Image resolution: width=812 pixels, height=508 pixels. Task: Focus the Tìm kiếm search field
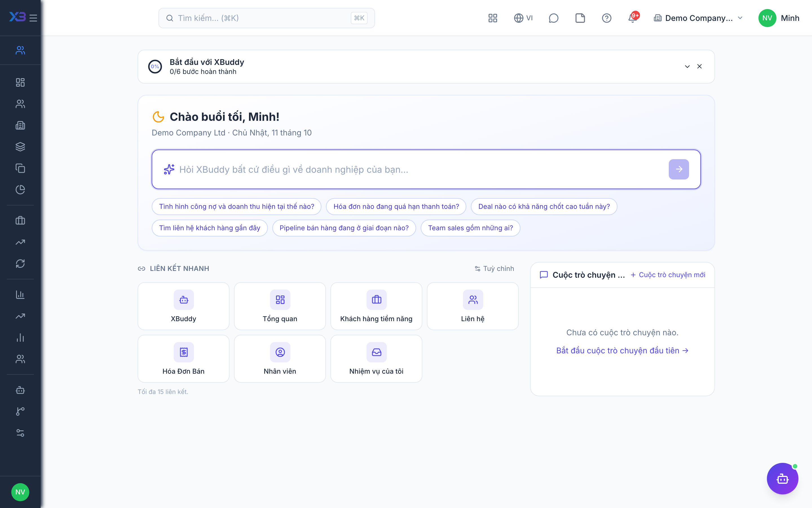point(266,18)
